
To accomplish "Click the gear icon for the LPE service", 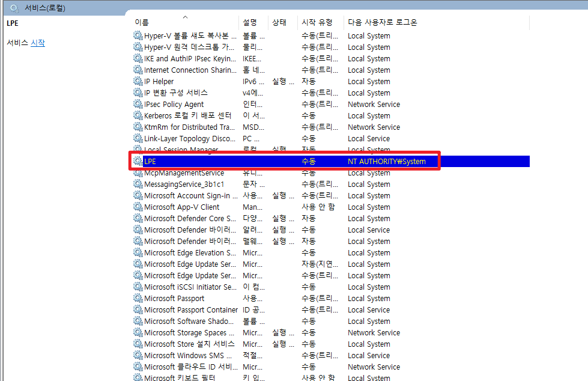I will [138, 161].
